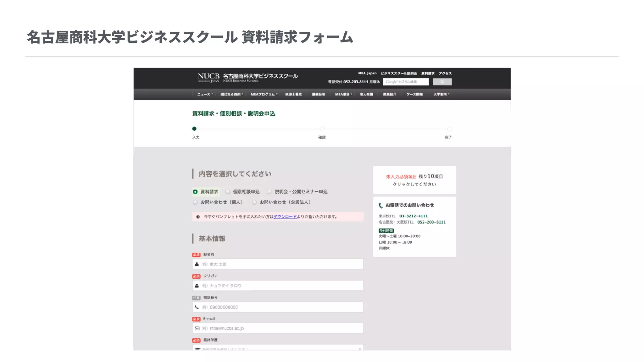
Task: Click the red 必須 badge beside お名前
Action: pyautogui.click(x=196, y=255)
